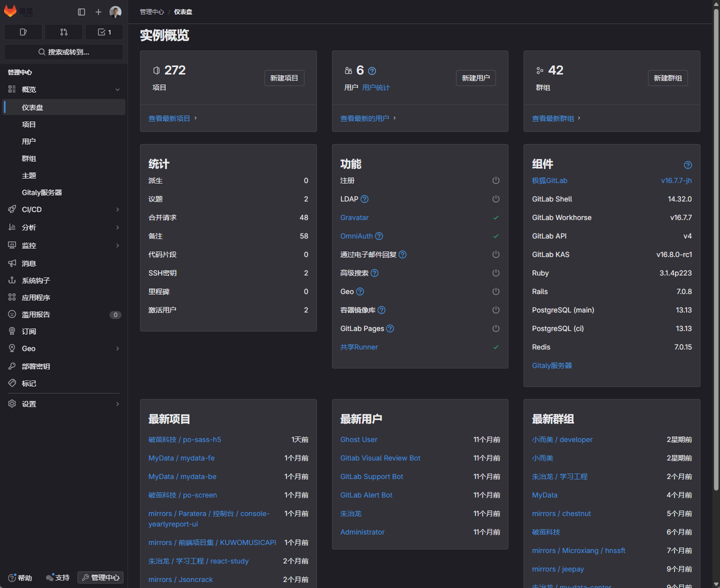Image resolution: width=720 pixels, height=588 pixels.
Task: Open Gitaly服务器 in the sidebar
Action: point(64,192)
